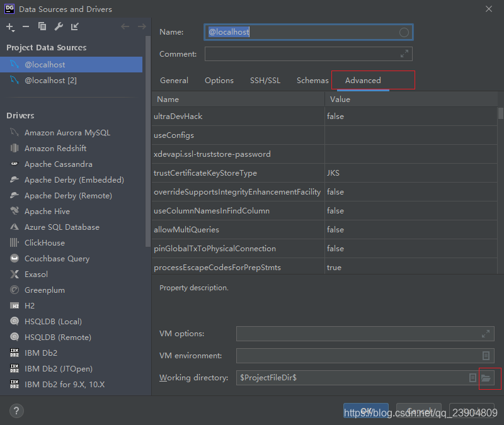
Task: Select Apache Hive driver
Action: point(72,212)
